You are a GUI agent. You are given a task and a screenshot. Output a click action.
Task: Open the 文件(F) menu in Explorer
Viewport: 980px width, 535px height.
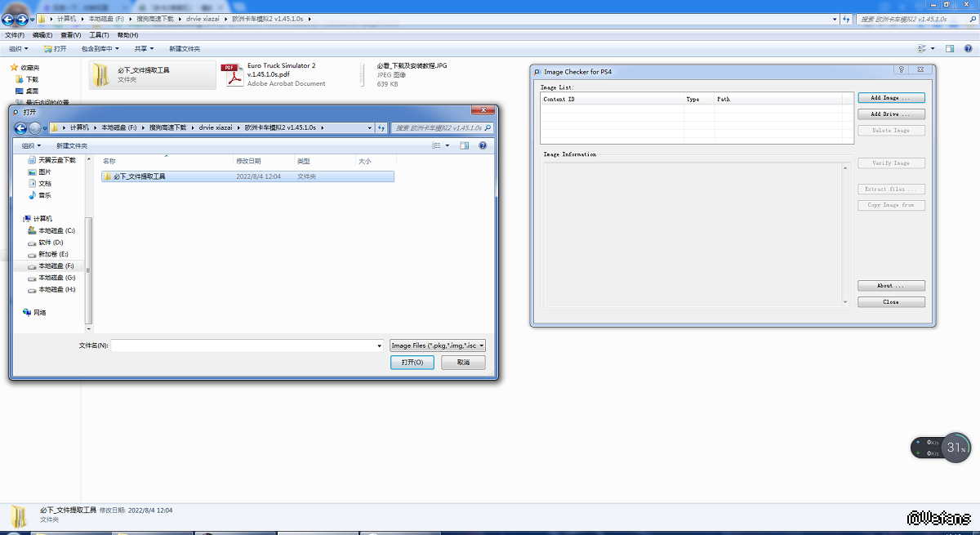point(15,35)
